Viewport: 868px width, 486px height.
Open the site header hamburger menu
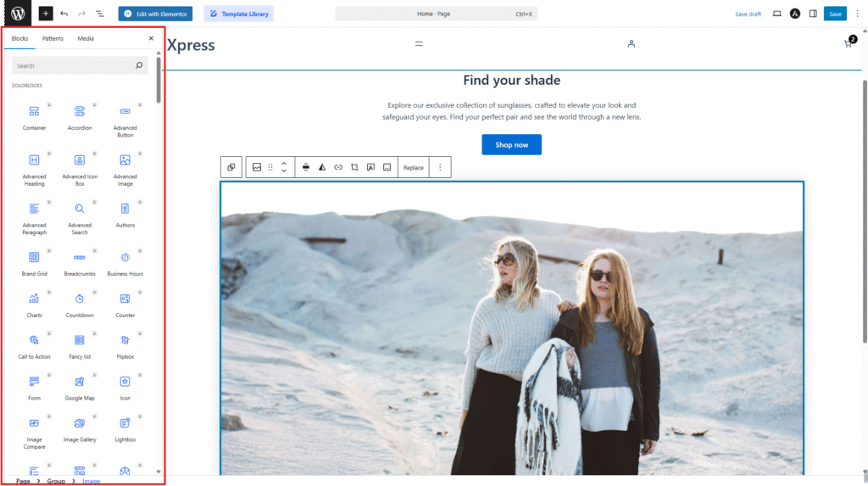pyautogui.click(x=419, y=44)
